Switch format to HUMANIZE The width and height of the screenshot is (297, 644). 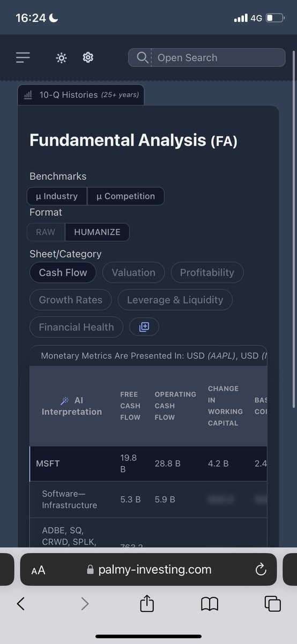pyautogui.click(x=97, y=232)
